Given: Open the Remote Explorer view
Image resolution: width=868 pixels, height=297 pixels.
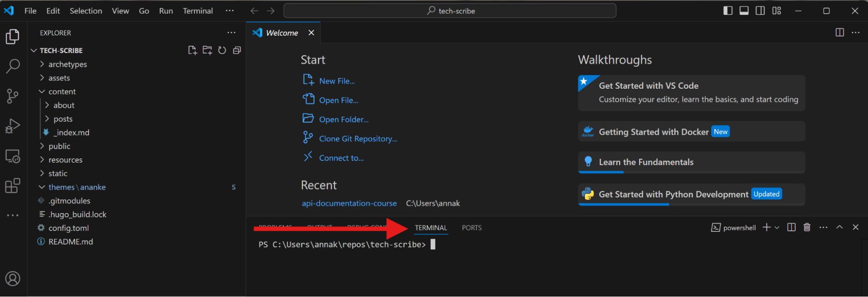Looking at the screenshot, I should tap(13, 156).
